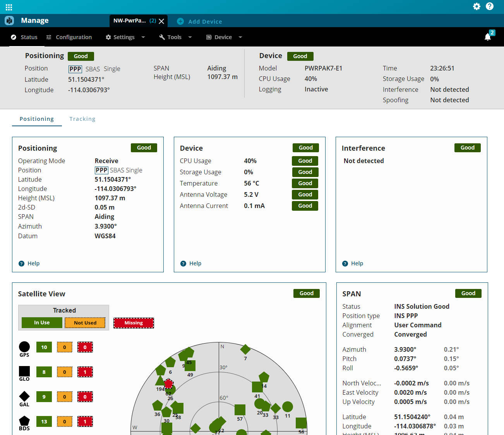Select the Status navigation item
Image resolution: width=504 pixels, height=435 pixels.
[24, 37]
